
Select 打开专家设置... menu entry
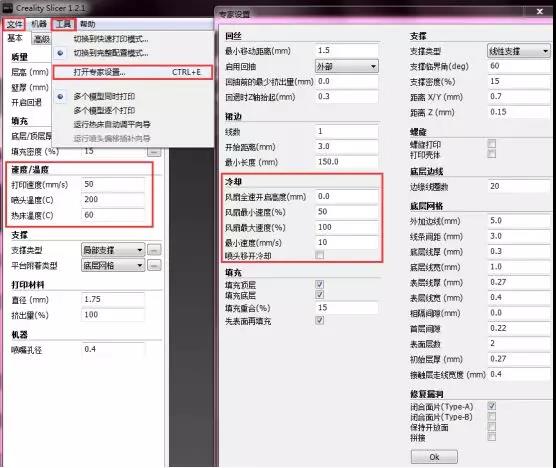click(x=133, y=72)
